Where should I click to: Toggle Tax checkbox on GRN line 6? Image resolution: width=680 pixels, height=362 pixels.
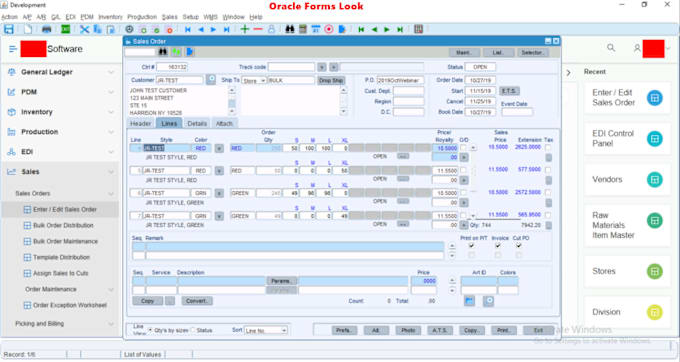(x=548, y=192)
